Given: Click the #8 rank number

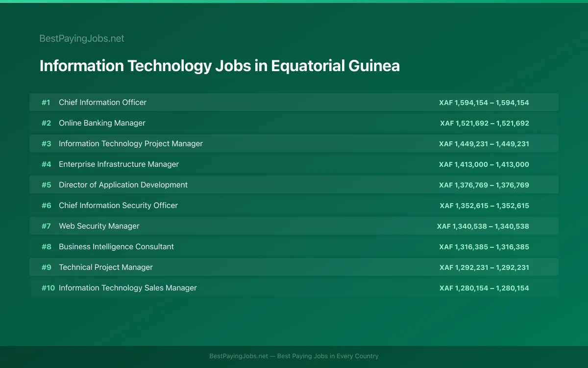Looking at the screenshot, I should pyautogui.click(x=46, y=246).
